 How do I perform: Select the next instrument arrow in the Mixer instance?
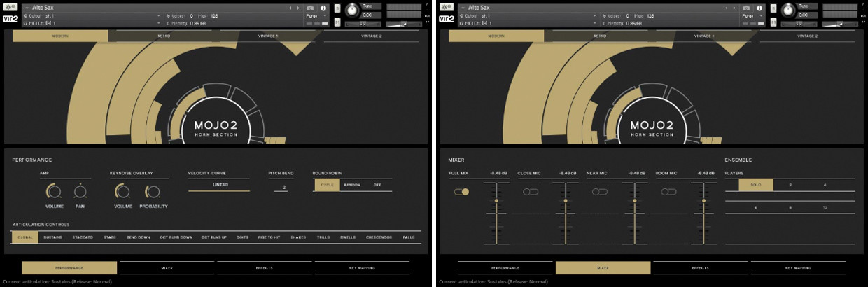(x=735, y=8)
